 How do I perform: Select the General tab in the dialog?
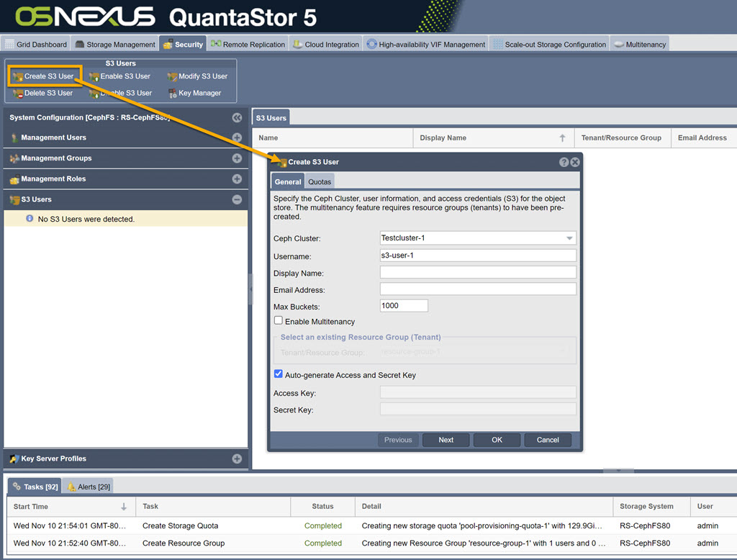(288, 181)
